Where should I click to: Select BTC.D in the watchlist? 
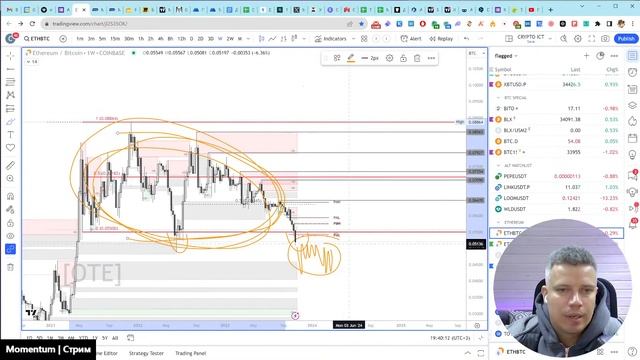(556, 141)
